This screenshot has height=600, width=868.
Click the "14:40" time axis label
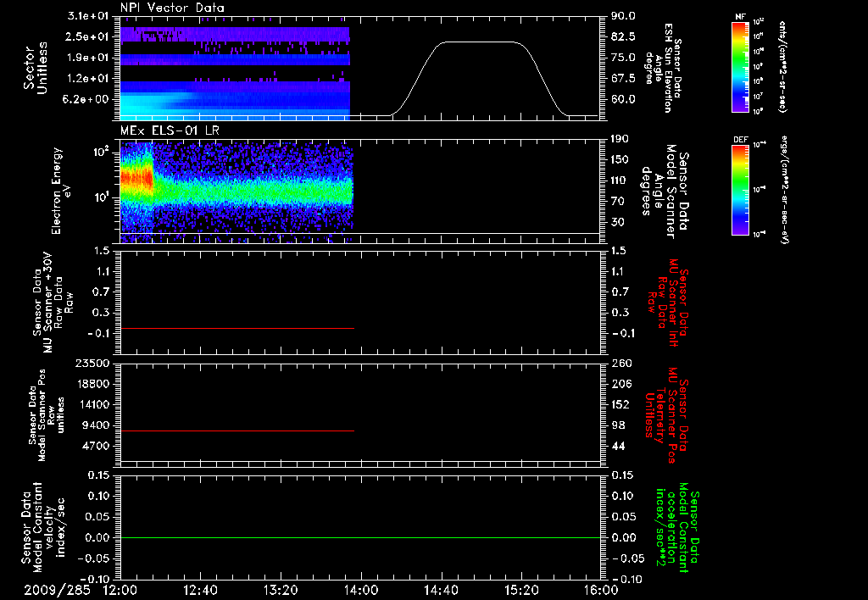441,590
